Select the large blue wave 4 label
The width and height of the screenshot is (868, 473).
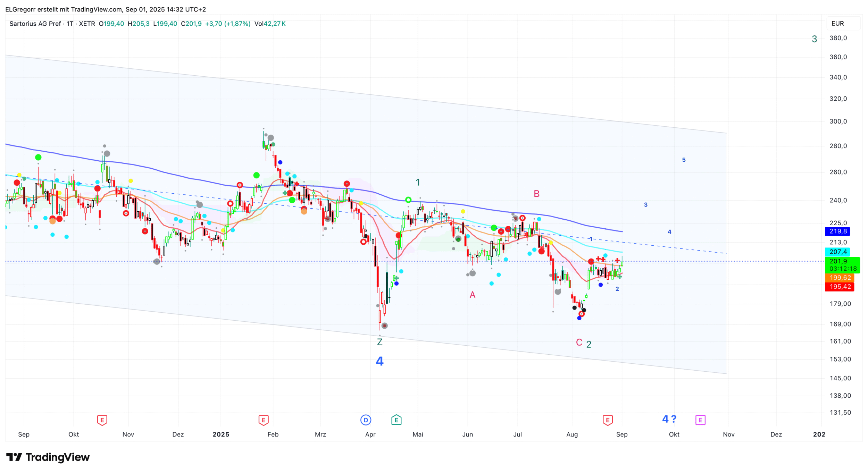379,361
